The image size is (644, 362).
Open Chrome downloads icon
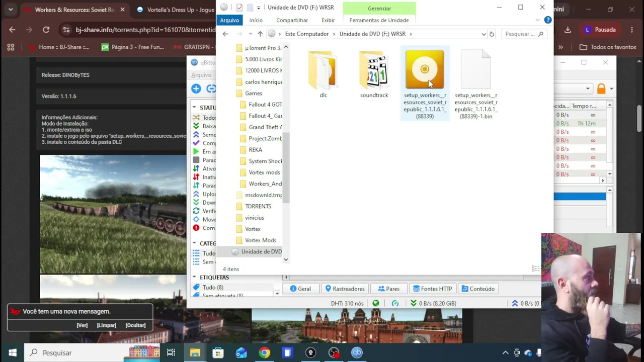pos(568,30)
